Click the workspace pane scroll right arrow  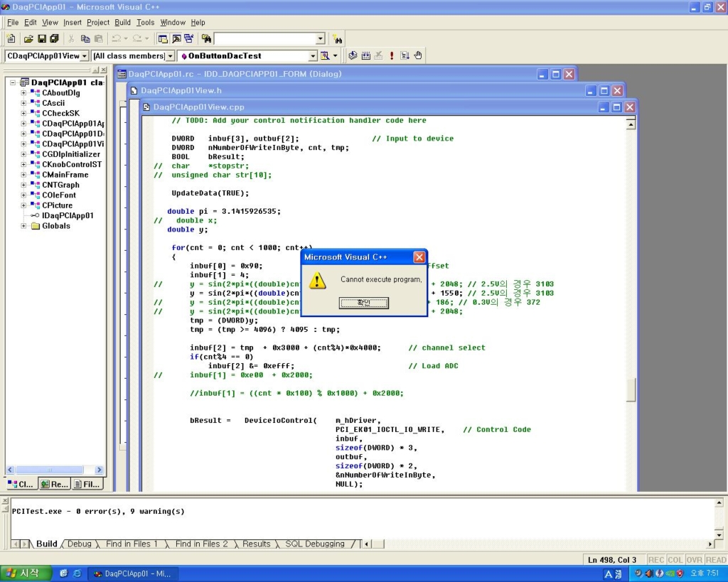[x=99, y=470]
